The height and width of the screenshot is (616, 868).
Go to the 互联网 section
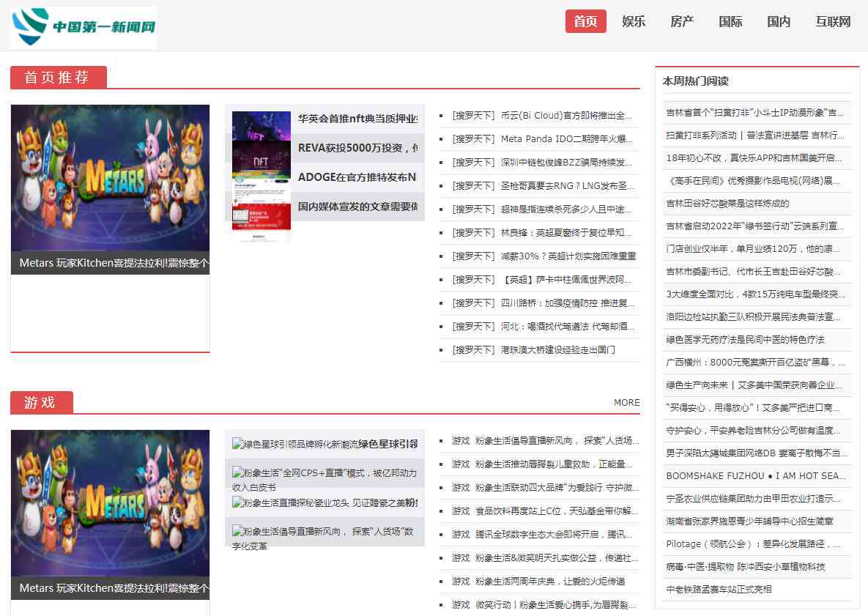click(832, 21)
